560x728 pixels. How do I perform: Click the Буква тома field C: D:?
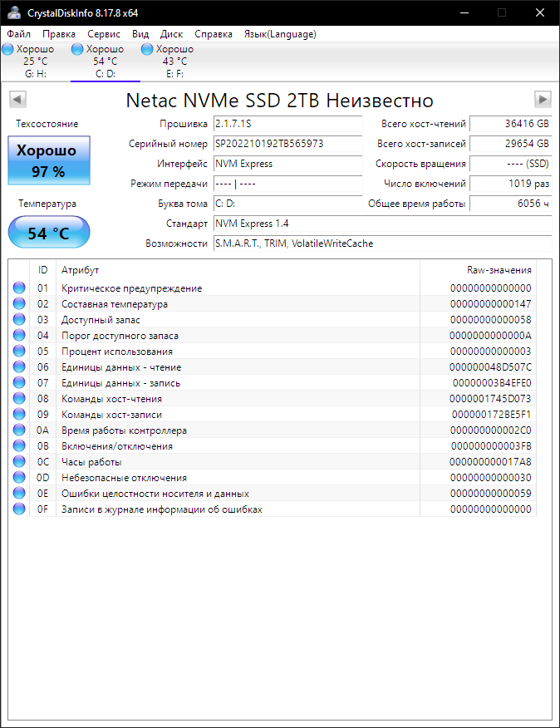(x=288, y=204)
